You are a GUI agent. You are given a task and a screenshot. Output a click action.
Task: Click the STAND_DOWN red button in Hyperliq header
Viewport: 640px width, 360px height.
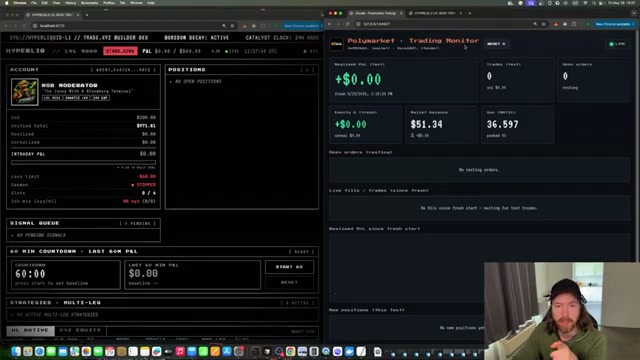(x=120, y=51)
